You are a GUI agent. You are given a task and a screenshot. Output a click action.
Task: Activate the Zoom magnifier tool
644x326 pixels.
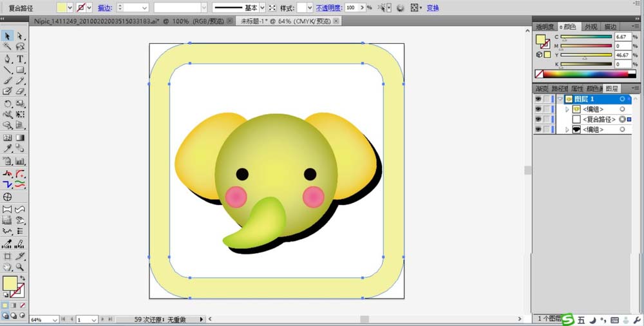coord(21,267)
